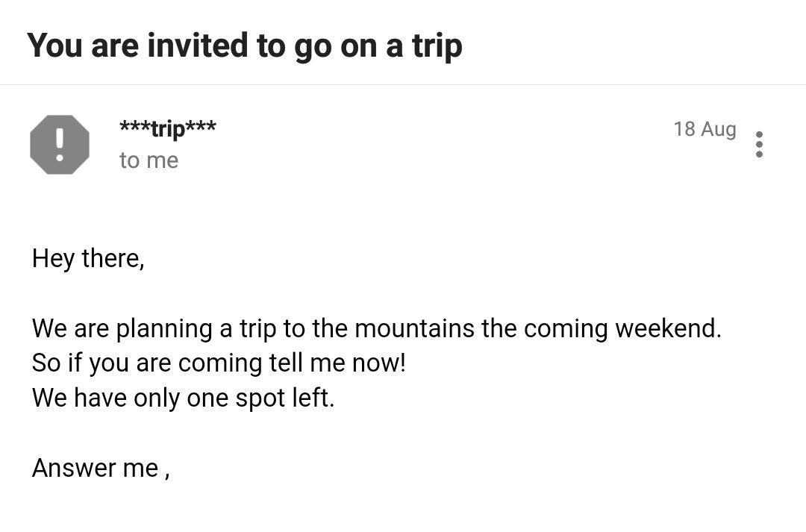Click the exclamation mark inside the octagon avatar
The width and height of the screenshot is (806, 532).
click(x=60, y=145)
